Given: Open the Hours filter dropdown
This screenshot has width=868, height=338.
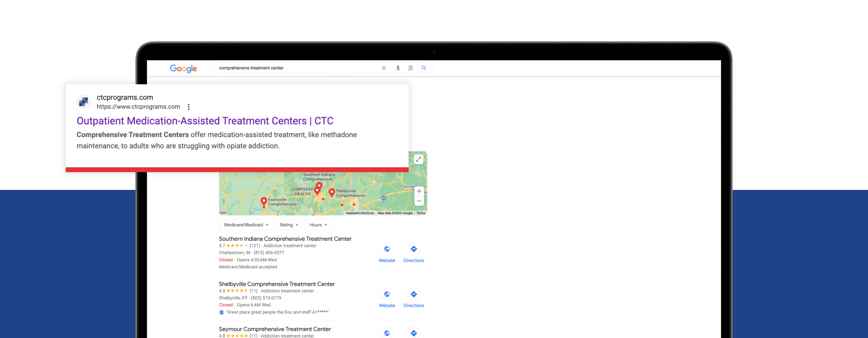Looking at the screenshot, I should [318, 225].
